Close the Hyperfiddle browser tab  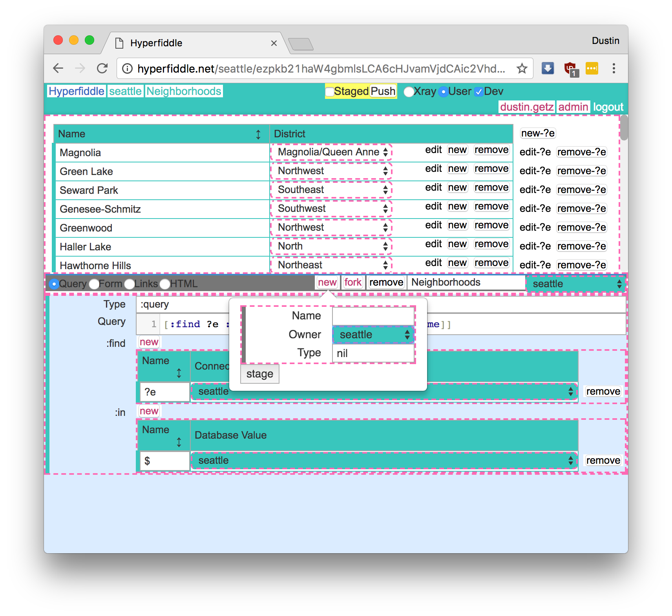pos(274,43)
